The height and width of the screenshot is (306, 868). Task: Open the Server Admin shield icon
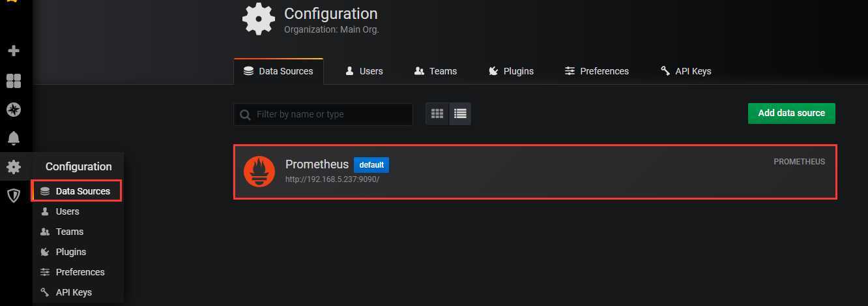[13, 195]
